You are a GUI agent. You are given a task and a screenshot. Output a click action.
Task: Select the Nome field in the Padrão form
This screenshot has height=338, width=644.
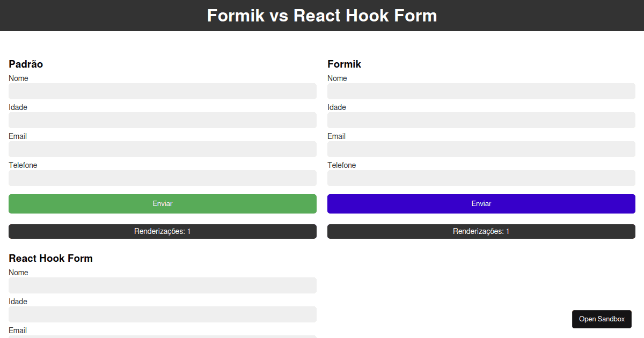click(162, 91)
